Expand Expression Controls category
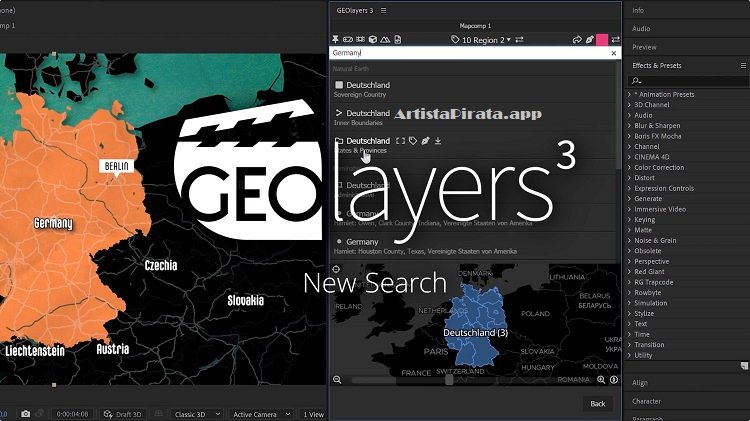 coord(629,188)
